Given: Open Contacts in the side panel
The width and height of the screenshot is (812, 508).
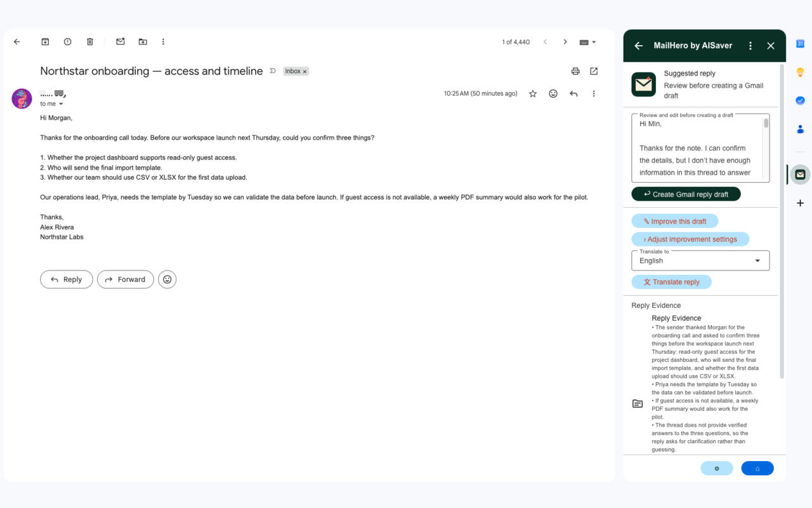Looking at the screenshot, I should pyautogui.click(x=800, y=129).
